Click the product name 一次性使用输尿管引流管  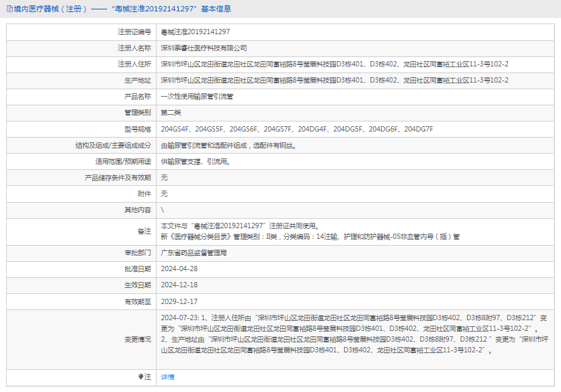point(197,97)
